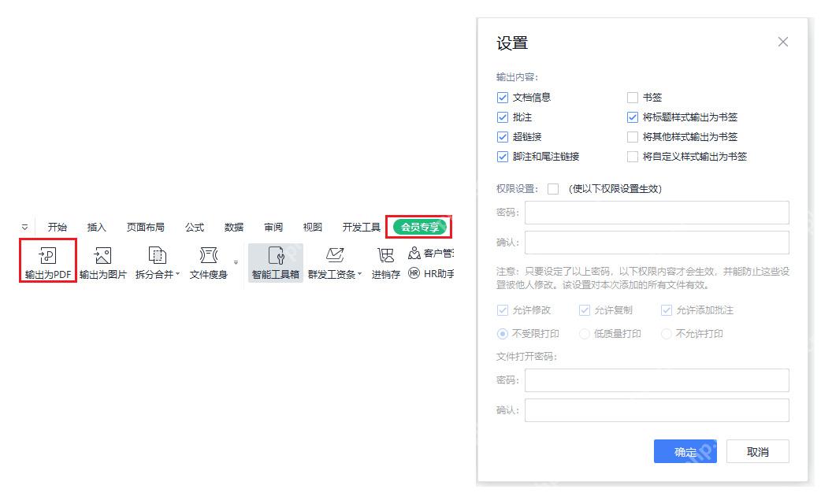Open the 页面布局 tab
Screen dimensions: 832x504
point(146,227)
